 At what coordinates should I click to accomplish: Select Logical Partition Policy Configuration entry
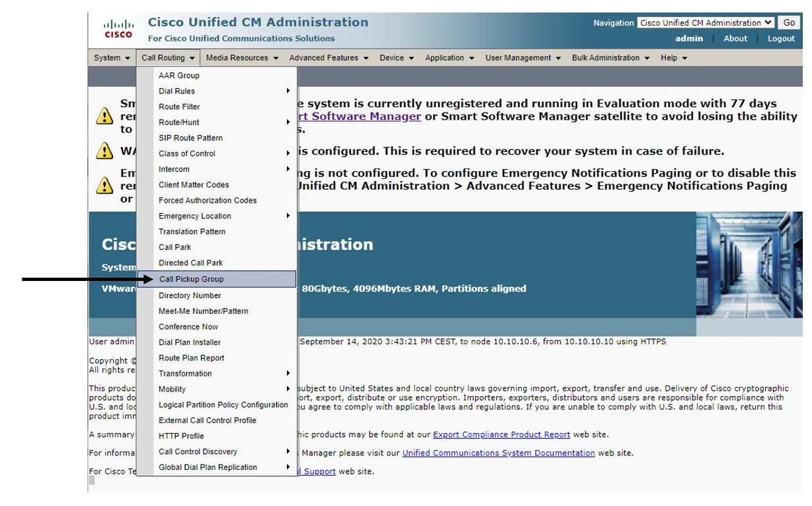tap(216, 405)
